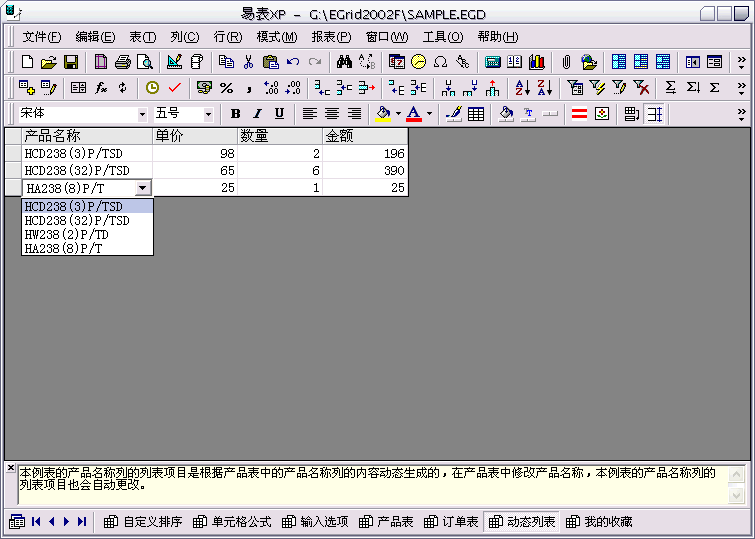Viewport: 755px width, 539px height.
Task: Expand the first toolbar overflow chevron
Action: pos(742,62)
